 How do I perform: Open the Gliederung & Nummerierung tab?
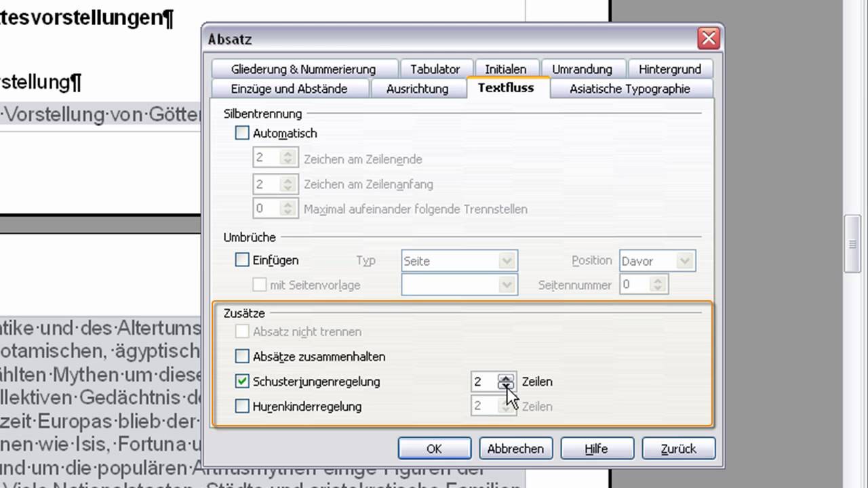[x=303, y=69]
